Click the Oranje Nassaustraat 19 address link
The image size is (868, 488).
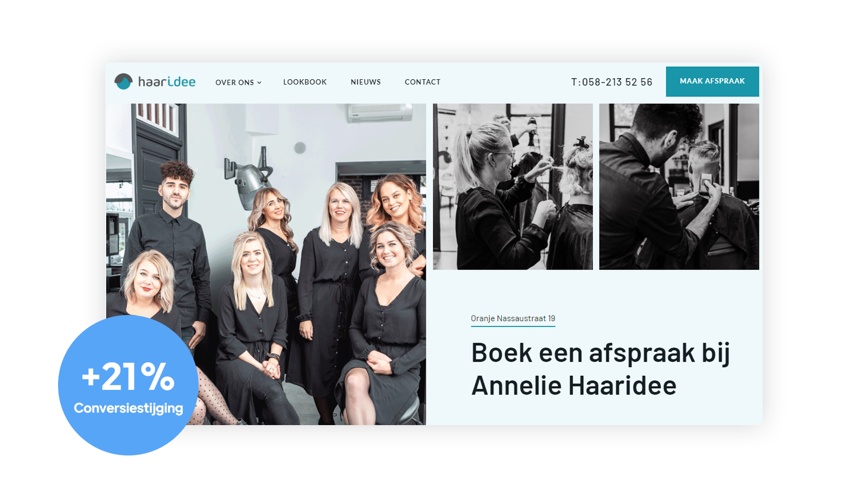[513, 319]
